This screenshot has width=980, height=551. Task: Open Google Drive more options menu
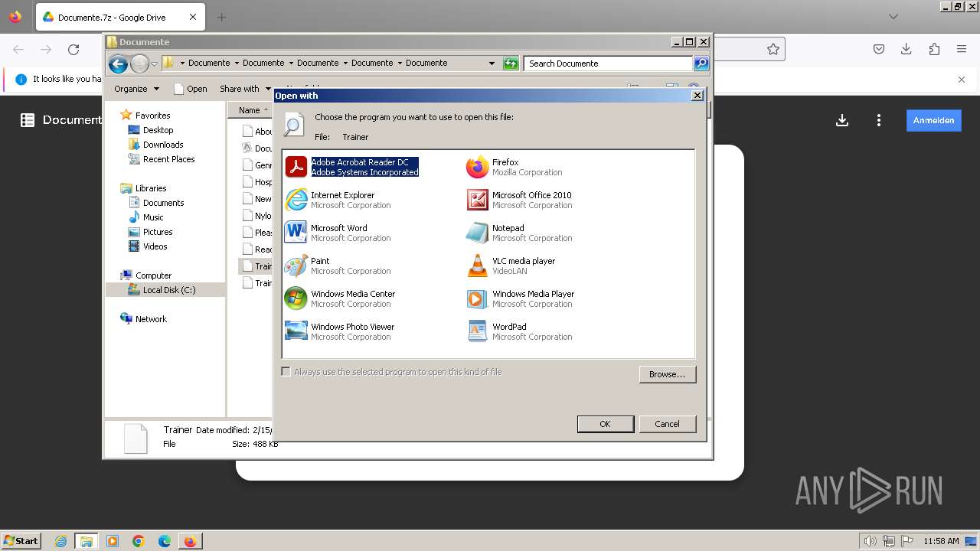coord(879,120)
